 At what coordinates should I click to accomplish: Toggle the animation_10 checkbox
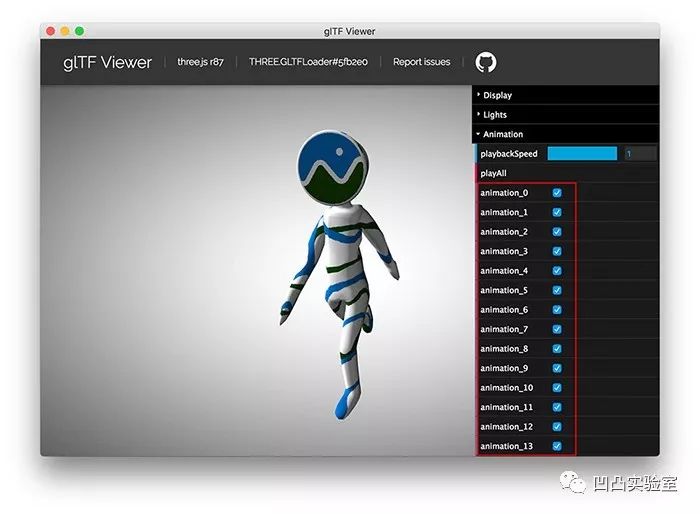click(x=557, y=388)
